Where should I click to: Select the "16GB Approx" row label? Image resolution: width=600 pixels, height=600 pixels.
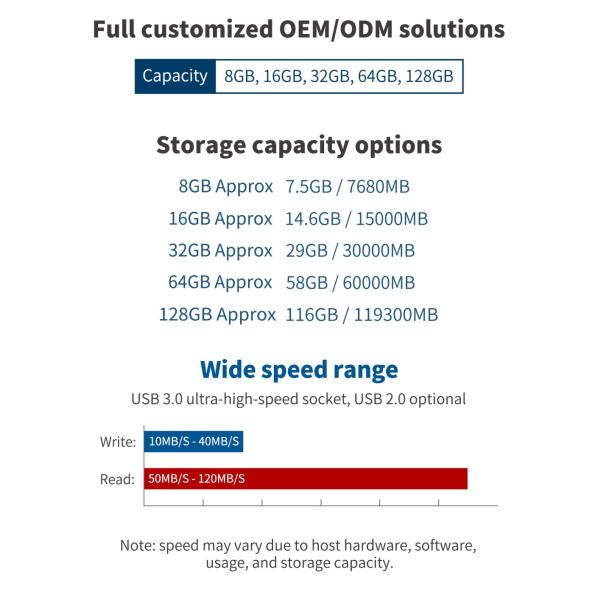[220, 219]
